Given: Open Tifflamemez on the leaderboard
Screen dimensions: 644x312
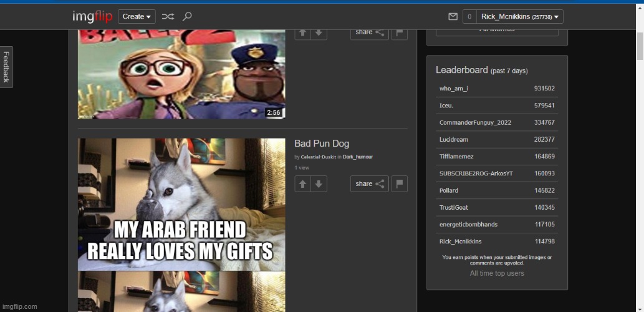Looking at the screenshot, I should [457, 156].
